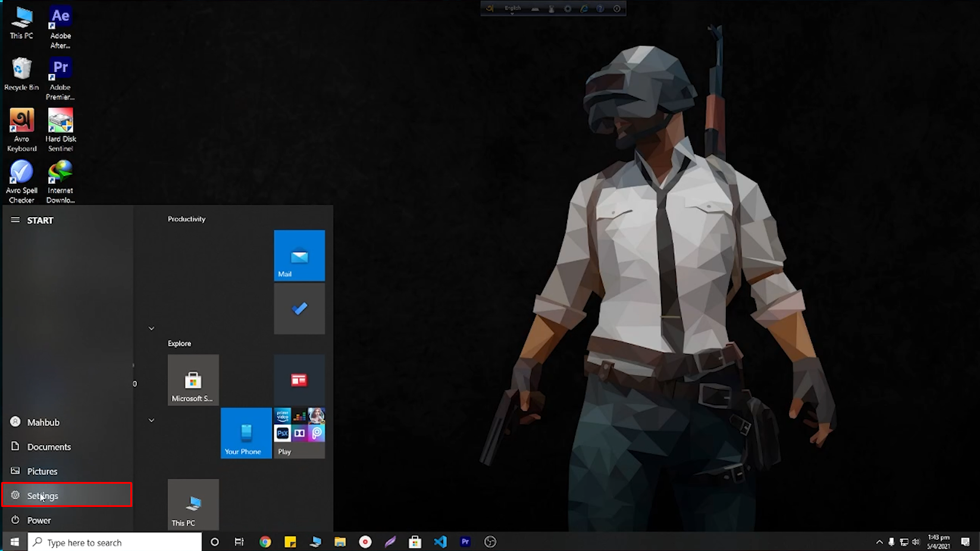Select This PC desktop icon
The height and width of the screenshot is (551, 980).
tap(21, 24)
